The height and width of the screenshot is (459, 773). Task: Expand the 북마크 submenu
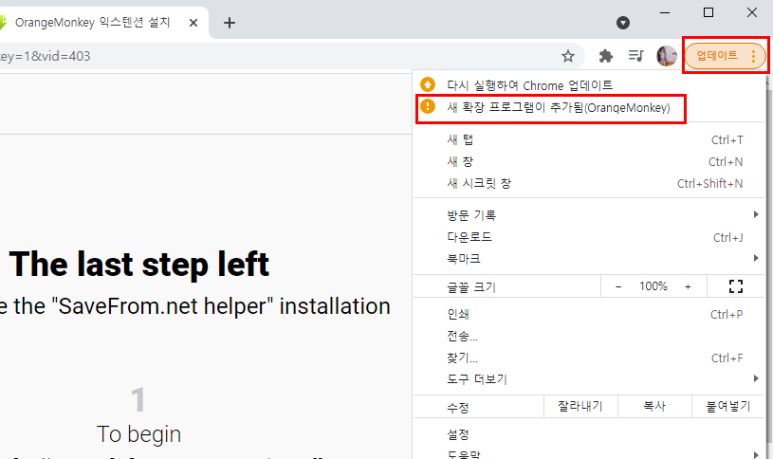pyautogui.click(x=589, y=259)
